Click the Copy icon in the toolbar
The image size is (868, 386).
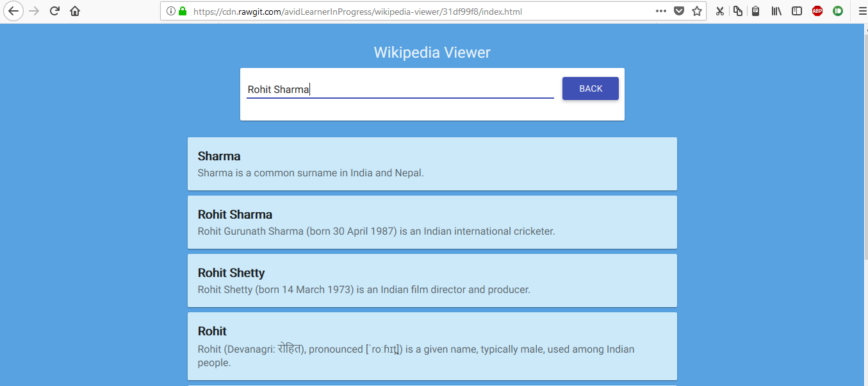click(x=737, y=11)
